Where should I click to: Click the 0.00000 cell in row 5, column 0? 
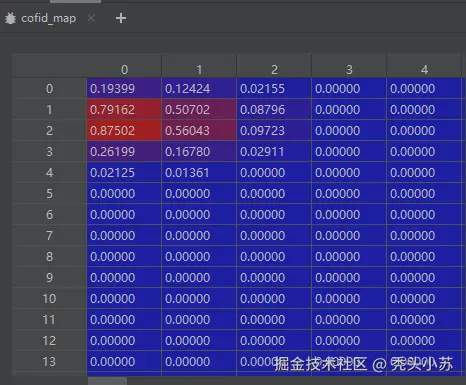tap(124, 194)
